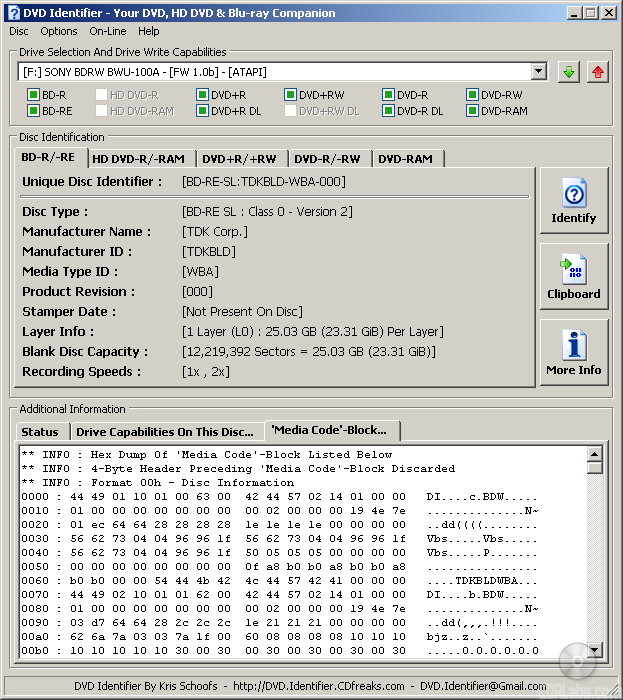This screenshot has height=700, width=623.
Task: Open the On-Line menu
Action: click(107, 31)
